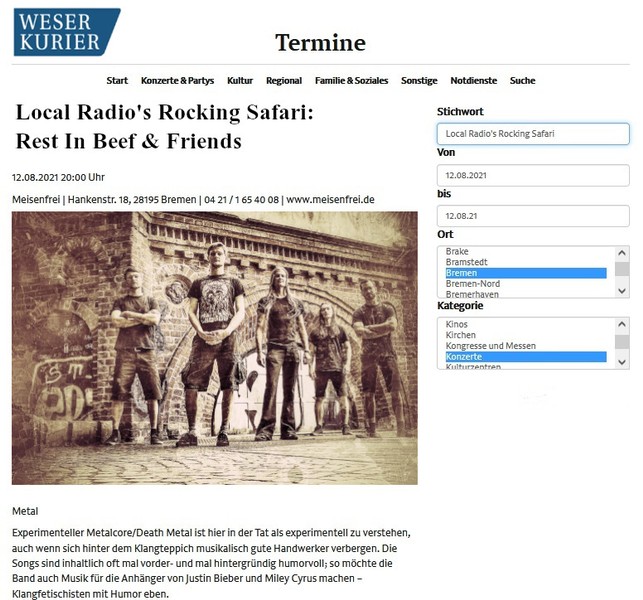The width and height of the screenshot is (643, 600).
Task: Focus the Von date field
Action: click(533, 175)
